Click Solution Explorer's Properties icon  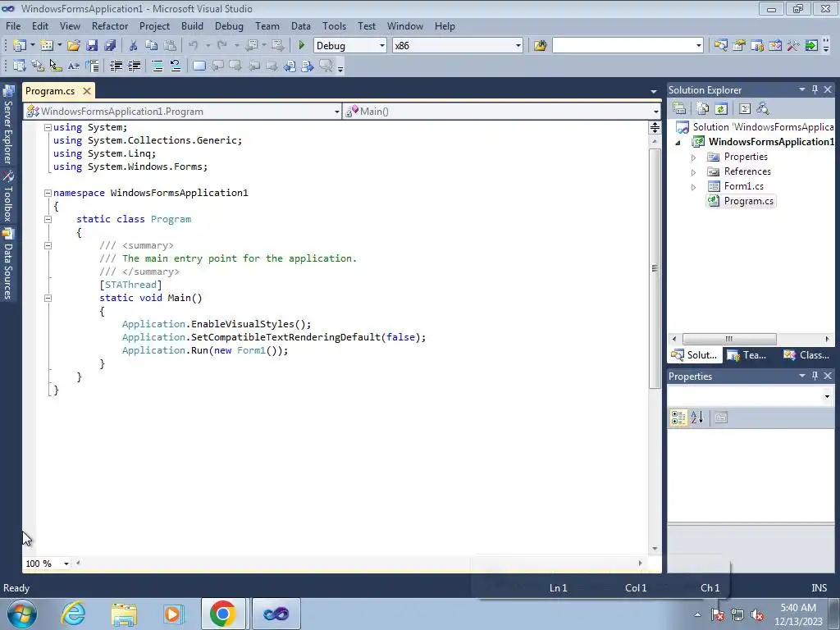(x=679, y=109)
